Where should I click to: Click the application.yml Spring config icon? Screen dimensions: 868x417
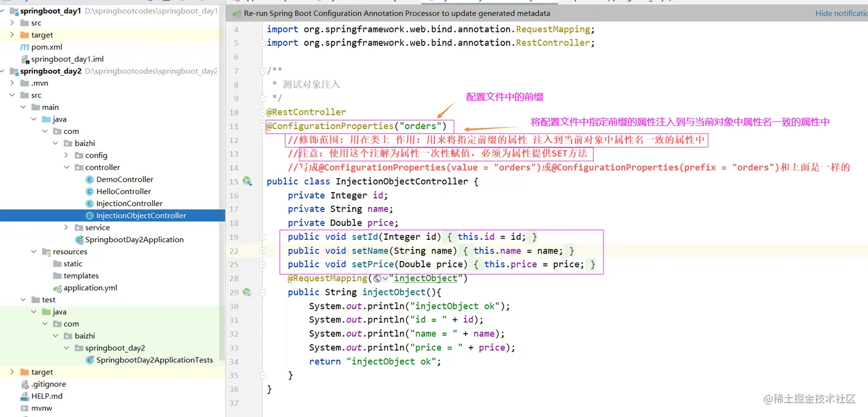[x=57, y=288]
